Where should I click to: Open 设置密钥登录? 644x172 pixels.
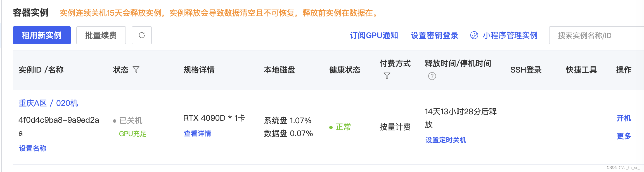[434, 36]
